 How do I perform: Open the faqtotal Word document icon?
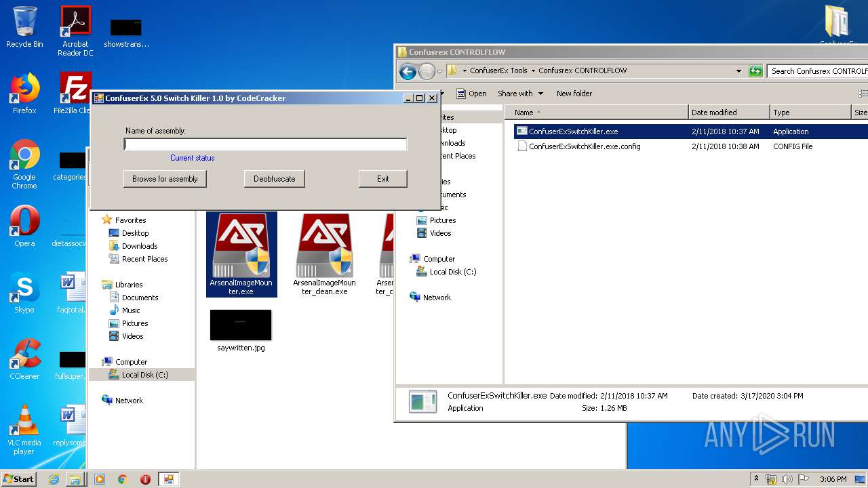[72, 293]
